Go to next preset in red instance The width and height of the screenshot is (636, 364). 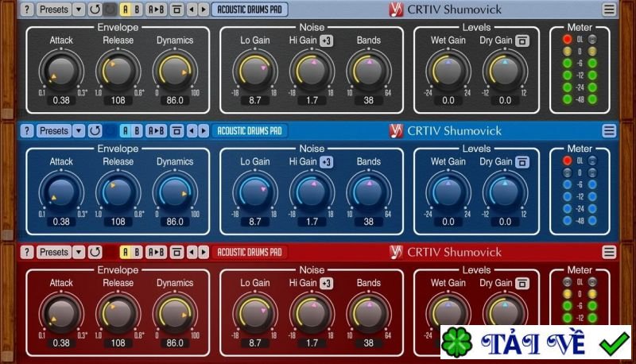coord(204,252)
